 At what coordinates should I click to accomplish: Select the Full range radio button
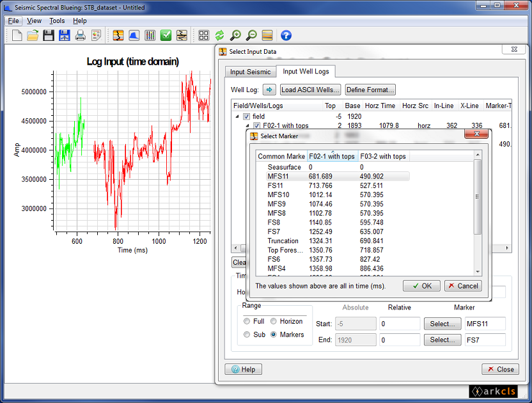[247, 321]
